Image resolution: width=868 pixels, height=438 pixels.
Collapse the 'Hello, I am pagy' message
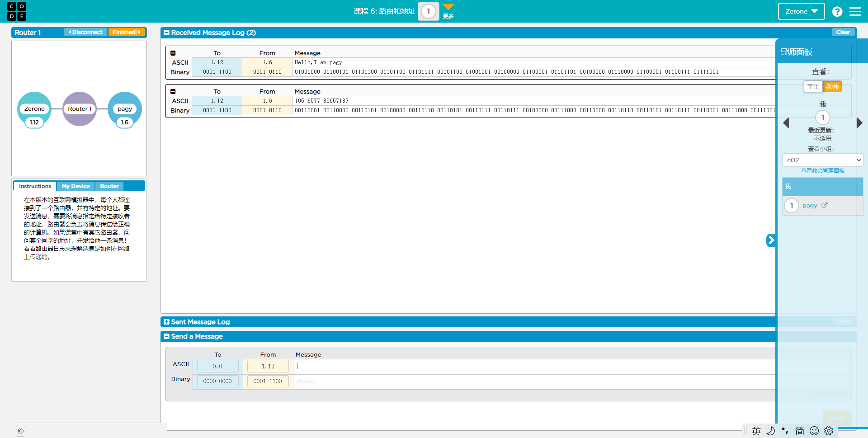pyautogui.click(x=173, y=53)
